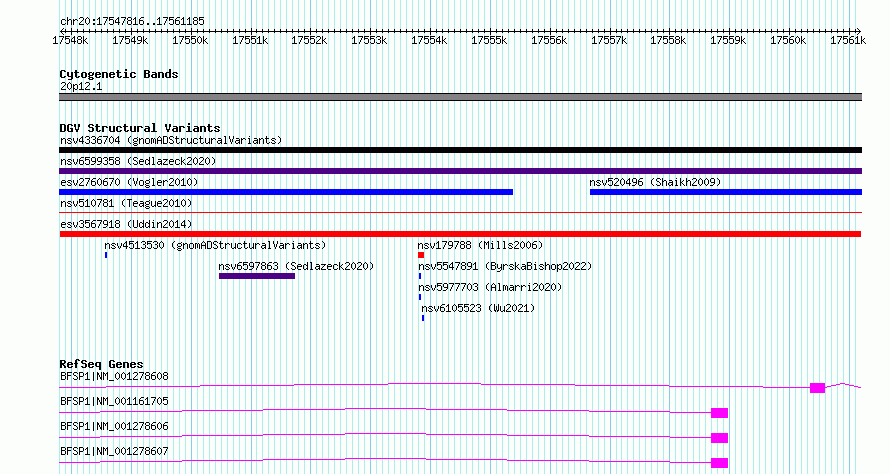Screen dimensions: 890x474
Task: Click the 17557k ruler tick label
Action: (609, 40)
